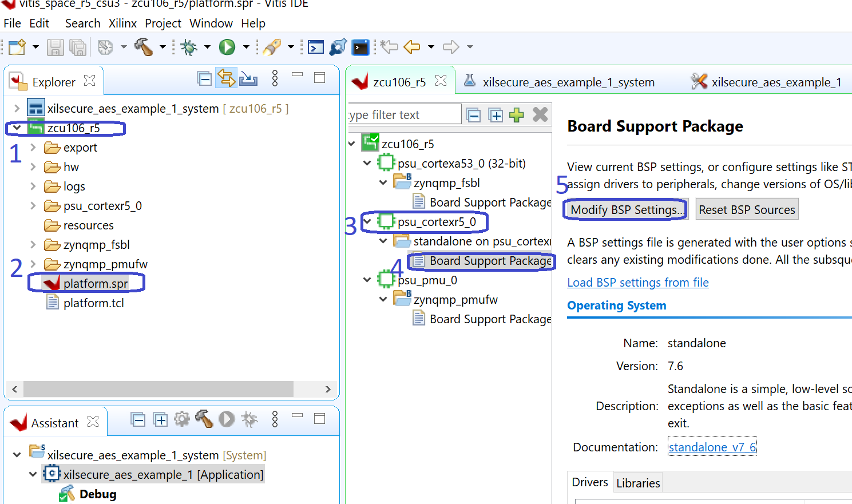Image resolution: width=852 pixels, height=504 pixels.
Task: Collapse zcu106_r5 project in Explorer
Action: 17,128
